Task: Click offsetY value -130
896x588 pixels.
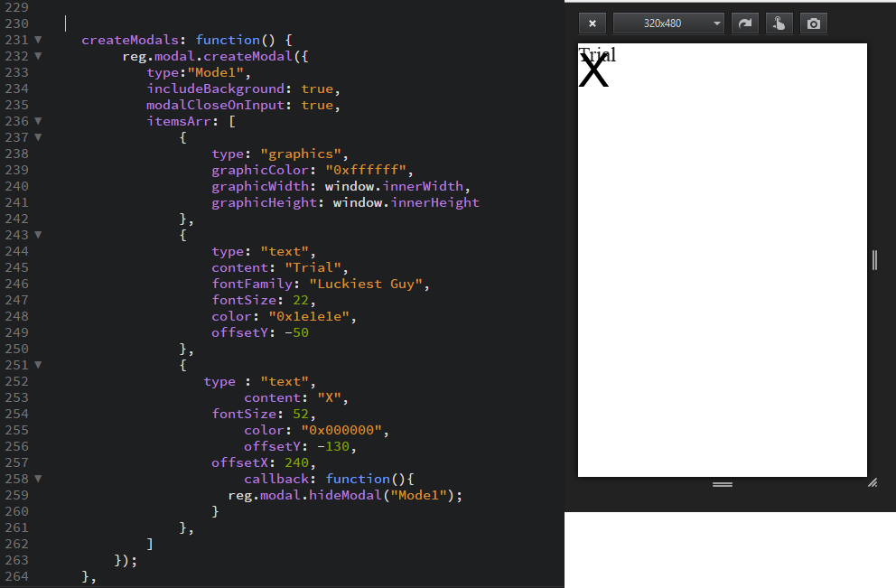Action: click(x=333, y=446)
